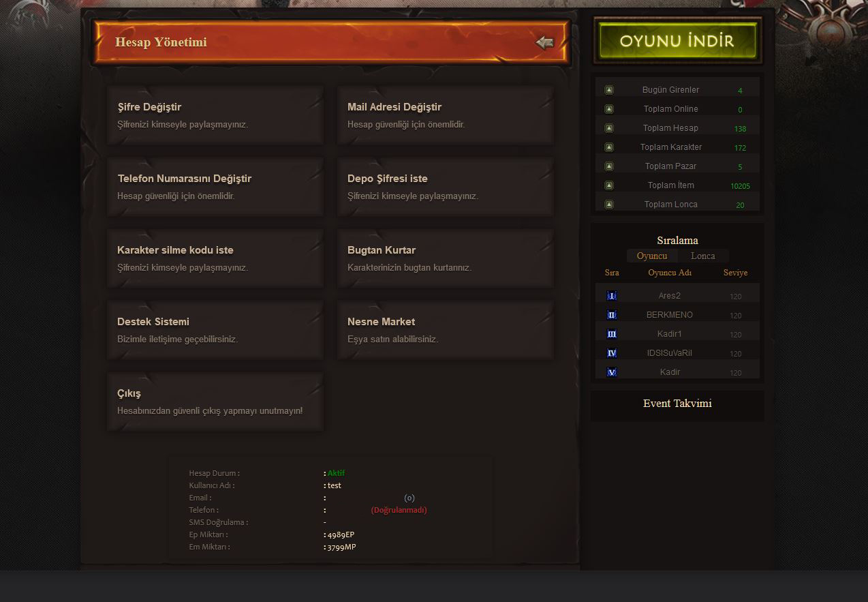The height and width of the screenshot is (602, 868).
Task: Click the icon beside Toplam Karakter
Action: tap(609, 147)
